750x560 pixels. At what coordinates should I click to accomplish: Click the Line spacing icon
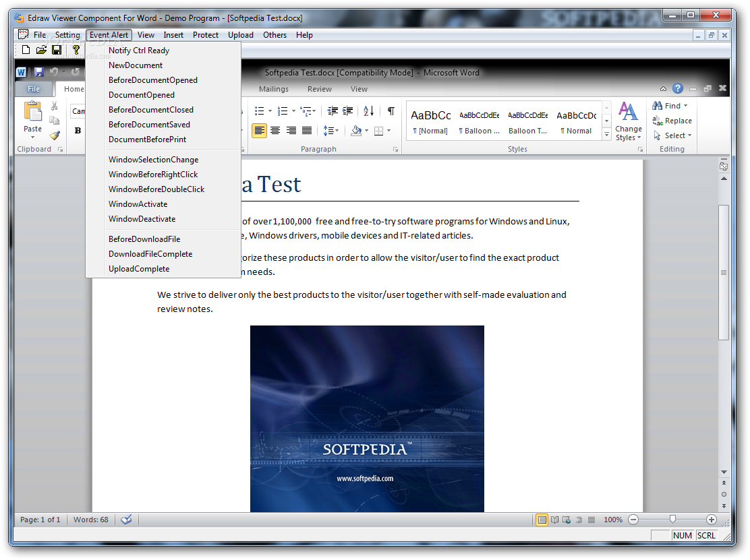(328, 131)
